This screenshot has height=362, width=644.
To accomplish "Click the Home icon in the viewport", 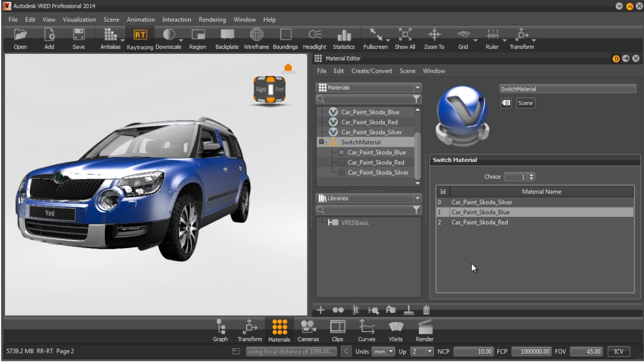I will coord(288,68).
